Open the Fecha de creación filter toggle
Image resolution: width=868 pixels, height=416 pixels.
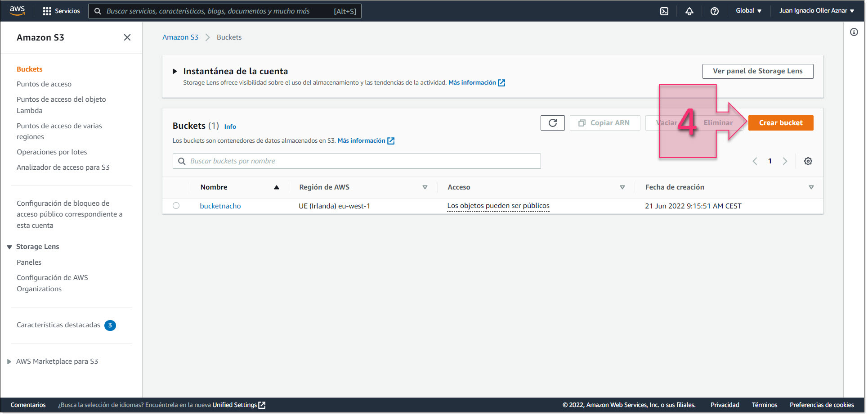coord(812,187)
